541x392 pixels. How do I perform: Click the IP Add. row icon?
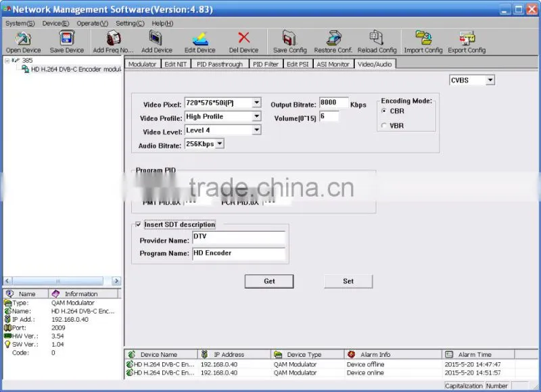[7, 319]
